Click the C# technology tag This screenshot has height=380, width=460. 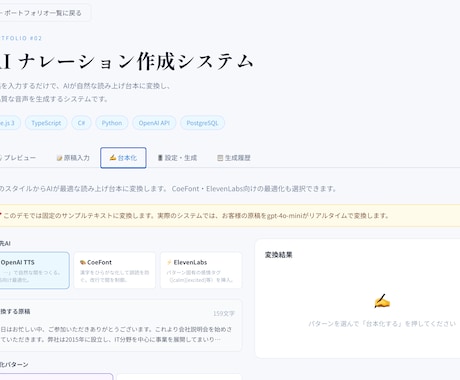click(x=81, y=123)
